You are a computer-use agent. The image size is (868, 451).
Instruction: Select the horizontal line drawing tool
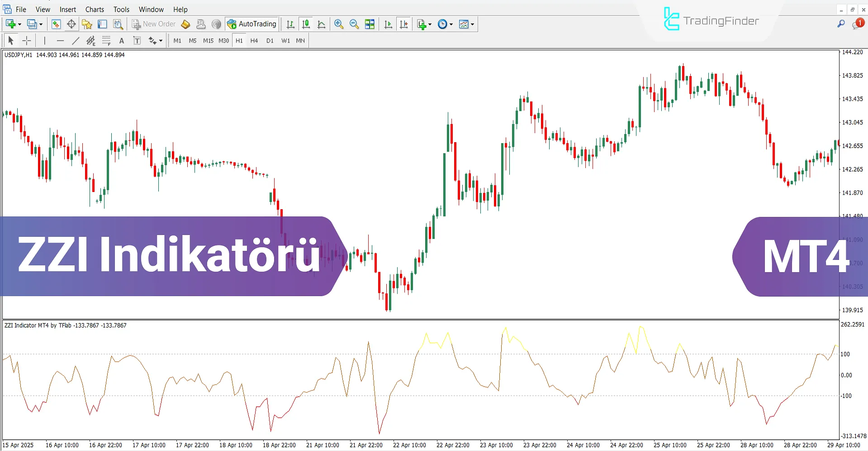(x=61, y=40)
